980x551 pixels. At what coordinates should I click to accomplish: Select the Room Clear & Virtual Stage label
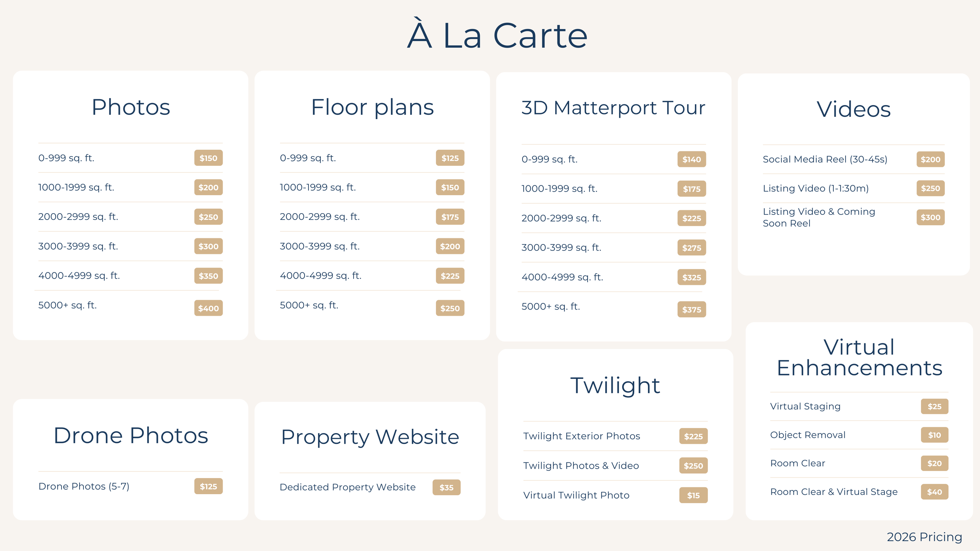[833, 492]
